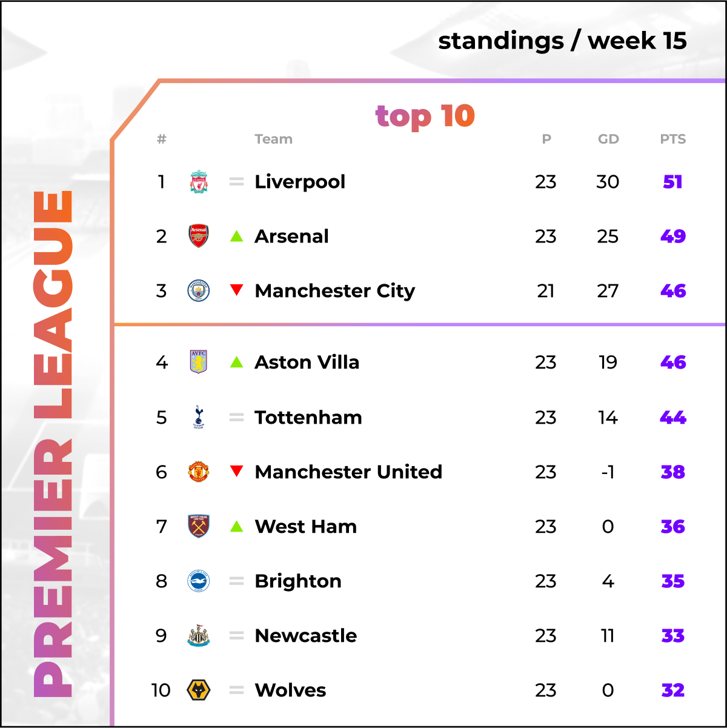Screen dimensions: 727x728
Task: Click the PTS column header
Action: [673, 139]
